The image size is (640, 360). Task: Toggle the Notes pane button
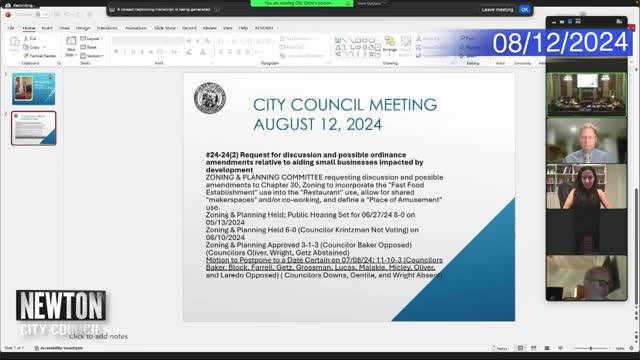pos(500,348)
